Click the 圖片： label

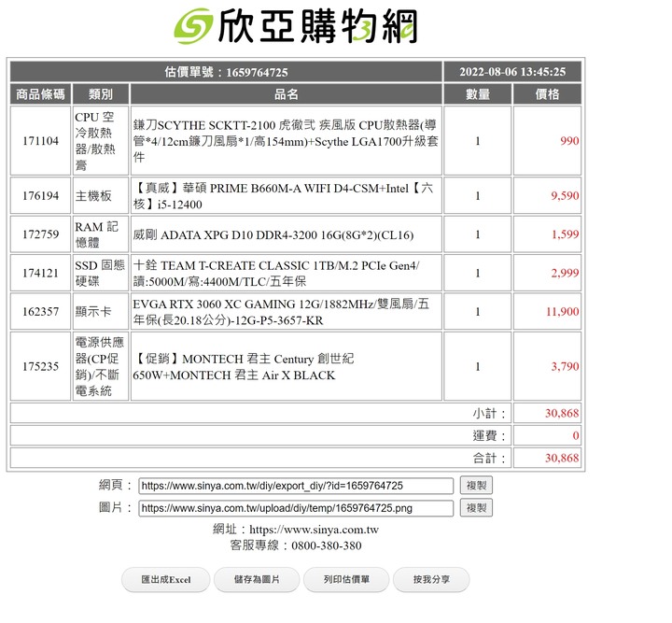[115, 507]
